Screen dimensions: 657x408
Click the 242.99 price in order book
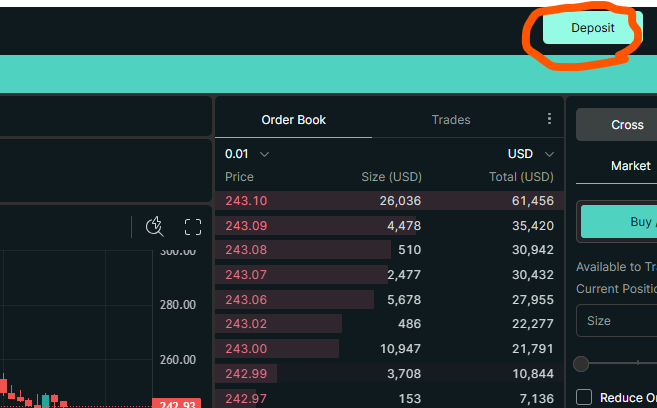pos(246,374)
